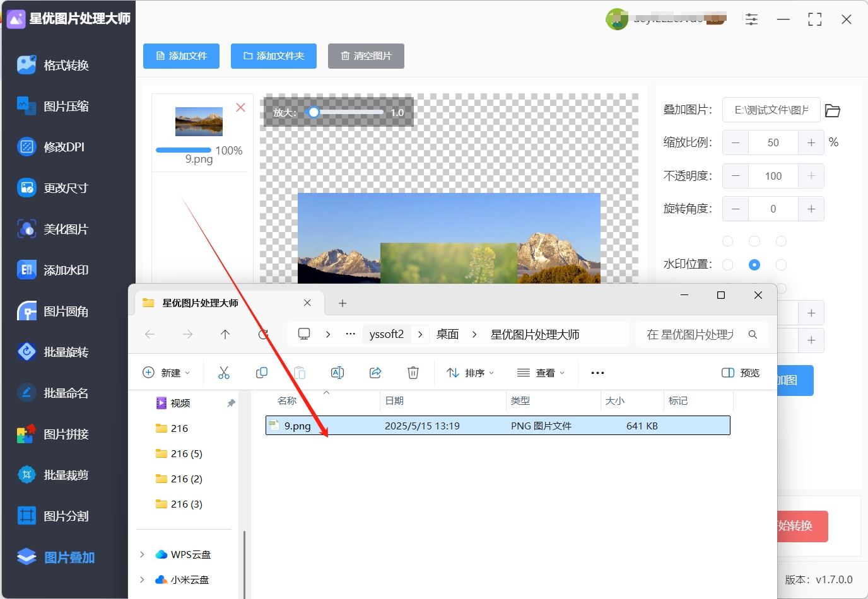Expand 小米云盘 tree node

coord(142,579)
